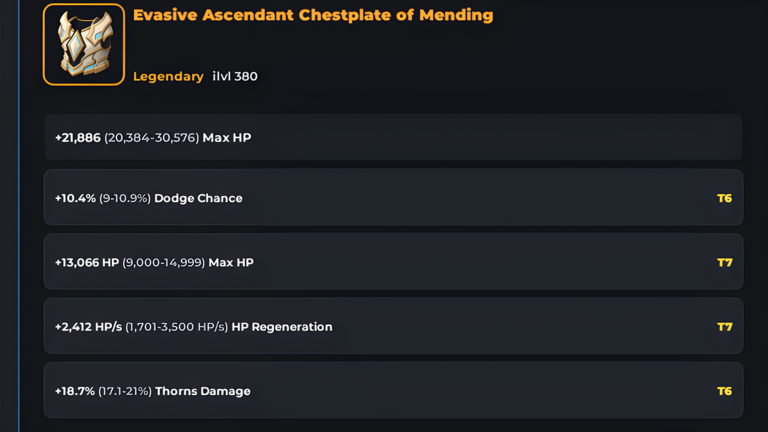Select the Thorns Damage affix row
The image size is (768, 432).
[x=393, y=390]
